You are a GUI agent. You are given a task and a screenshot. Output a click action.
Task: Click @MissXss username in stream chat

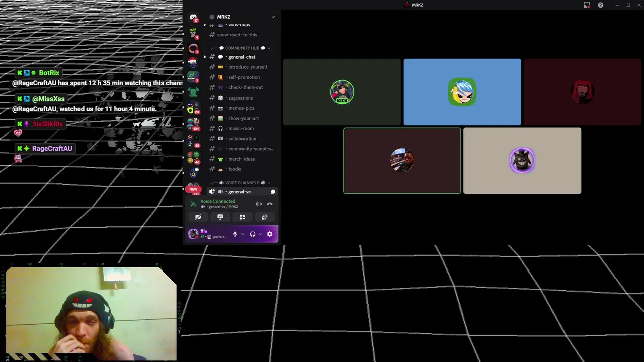48,99
